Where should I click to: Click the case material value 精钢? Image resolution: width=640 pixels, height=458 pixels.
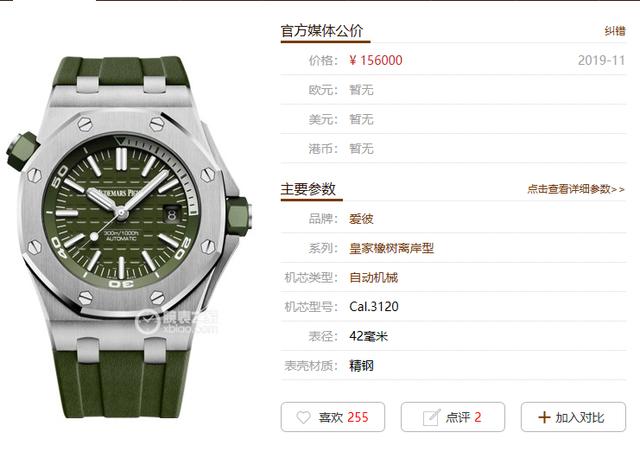pyautogui.click(x=361, y=365)
